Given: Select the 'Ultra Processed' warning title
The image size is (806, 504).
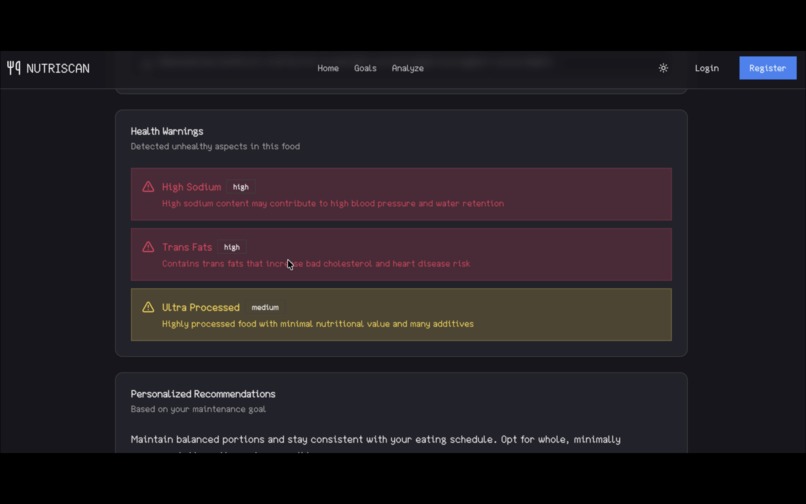Looking at the screenshot, I should click(201, 307).
